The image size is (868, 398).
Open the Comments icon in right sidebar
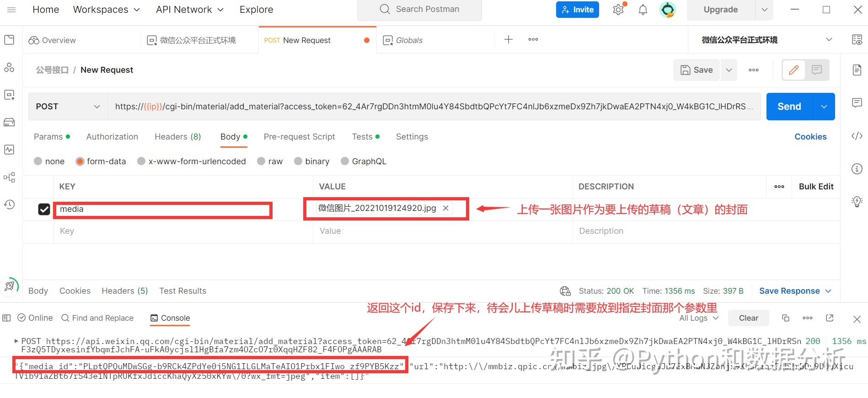pyautogui.click(x=857, y=102)
